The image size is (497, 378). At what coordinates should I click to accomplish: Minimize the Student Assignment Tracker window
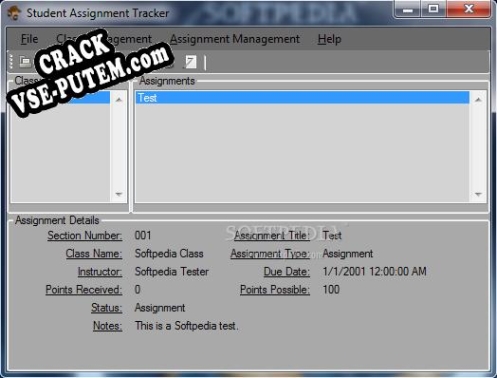(x=407, y=9)
